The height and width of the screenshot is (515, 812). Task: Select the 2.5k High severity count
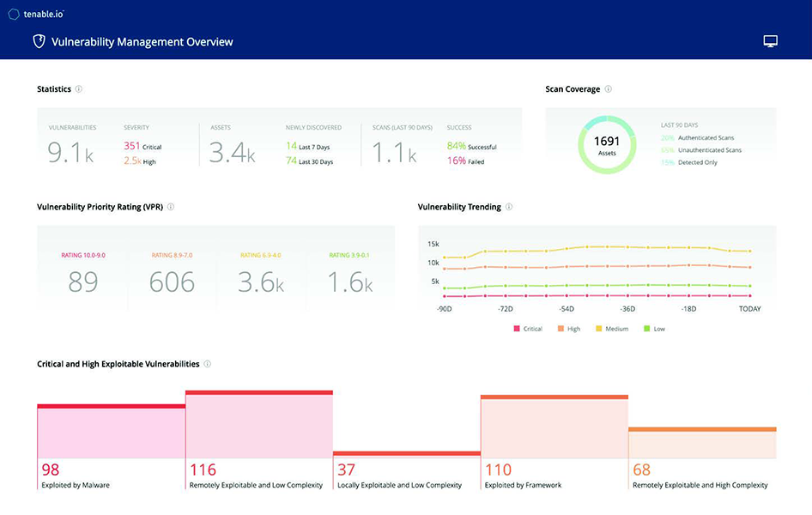(140, 161)
